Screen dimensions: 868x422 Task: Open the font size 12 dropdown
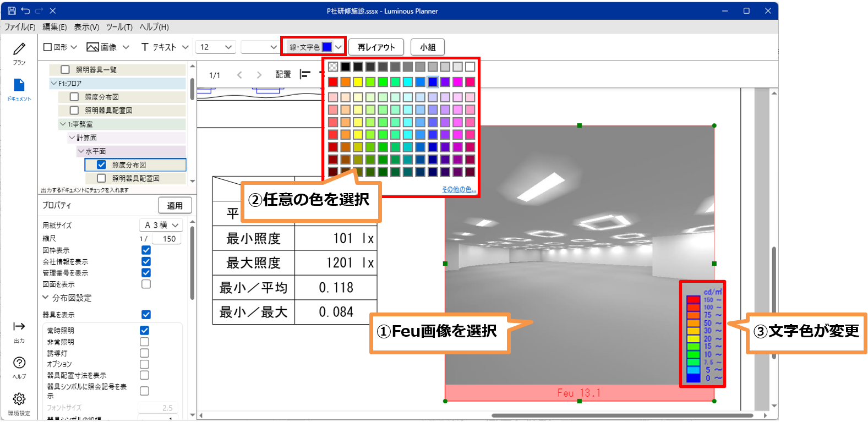(217, 47)
